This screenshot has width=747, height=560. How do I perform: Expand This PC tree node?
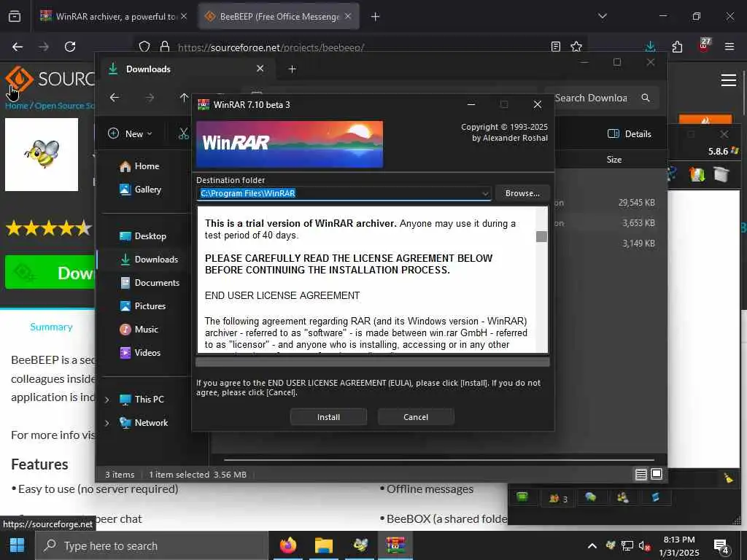pyautogui.click(x=107, y=400)
